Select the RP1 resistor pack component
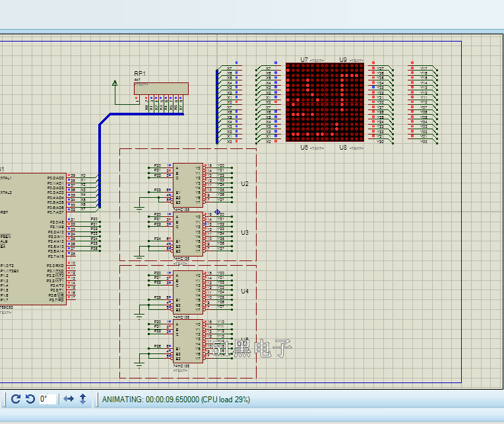 161,88
